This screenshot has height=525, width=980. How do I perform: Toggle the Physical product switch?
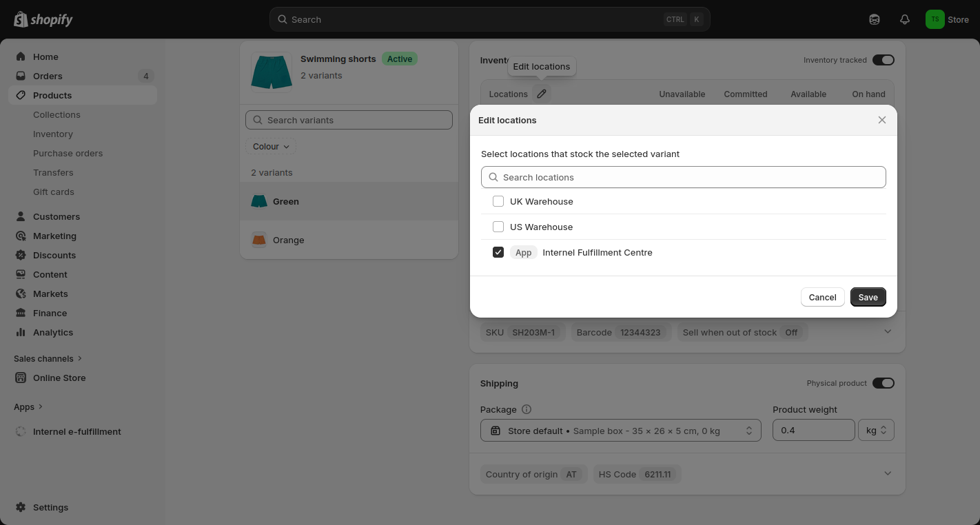[x=883, y=383]
